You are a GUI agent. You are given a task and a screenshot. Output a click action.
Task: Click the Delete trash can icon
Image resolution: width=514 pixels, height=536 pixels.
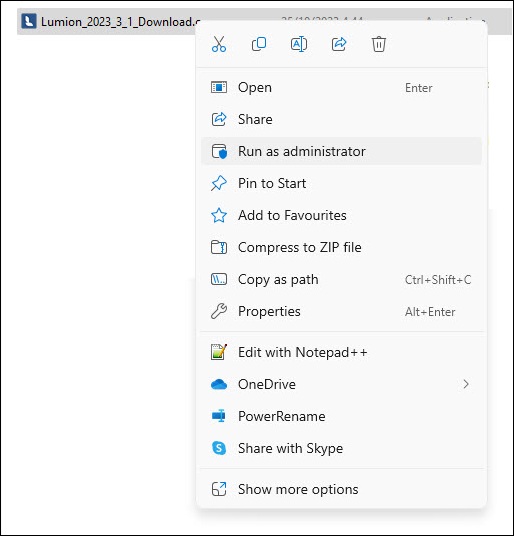click(x=379, y=44)
